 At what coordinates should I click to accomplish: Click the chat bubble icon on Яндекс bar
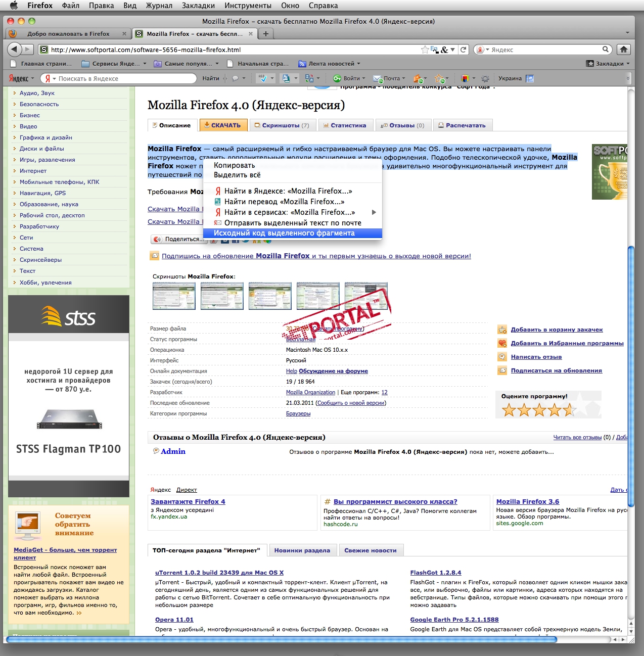(x=235, y=78)
